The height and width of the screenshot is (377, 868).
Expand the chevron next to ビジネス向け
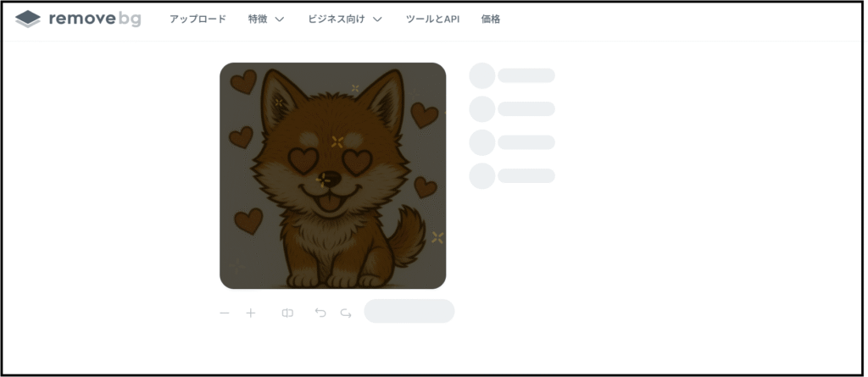click(x=377, y=19)
